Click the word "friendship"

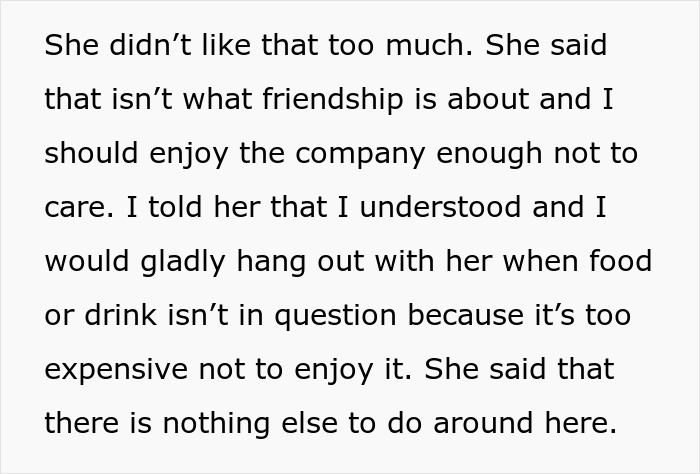(323, 101)
